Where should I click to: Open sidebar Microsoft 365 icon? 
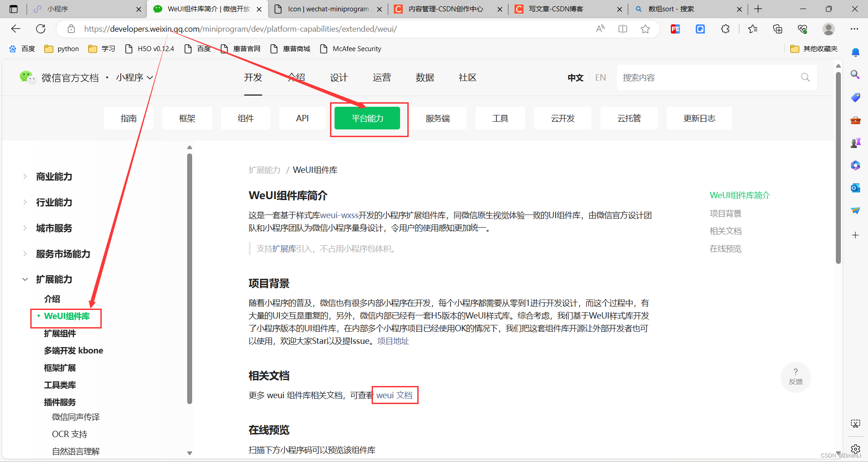(855, 165)
